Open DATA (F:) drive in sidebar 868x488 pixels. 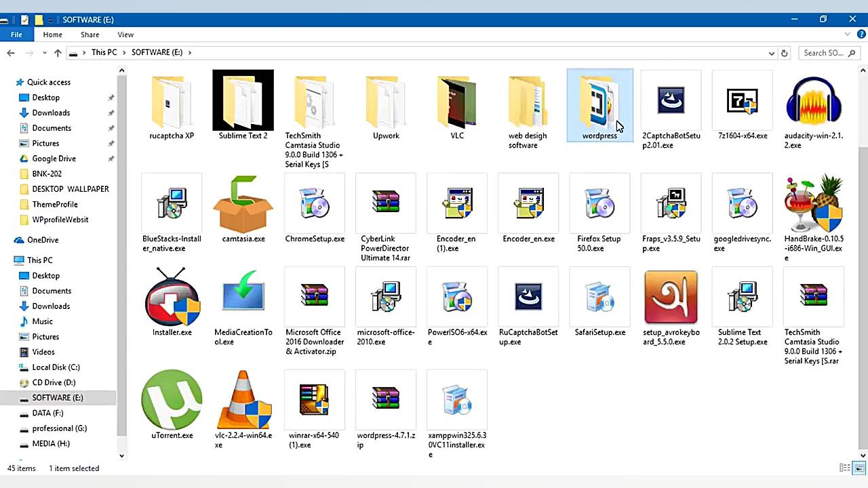point(47,413)
